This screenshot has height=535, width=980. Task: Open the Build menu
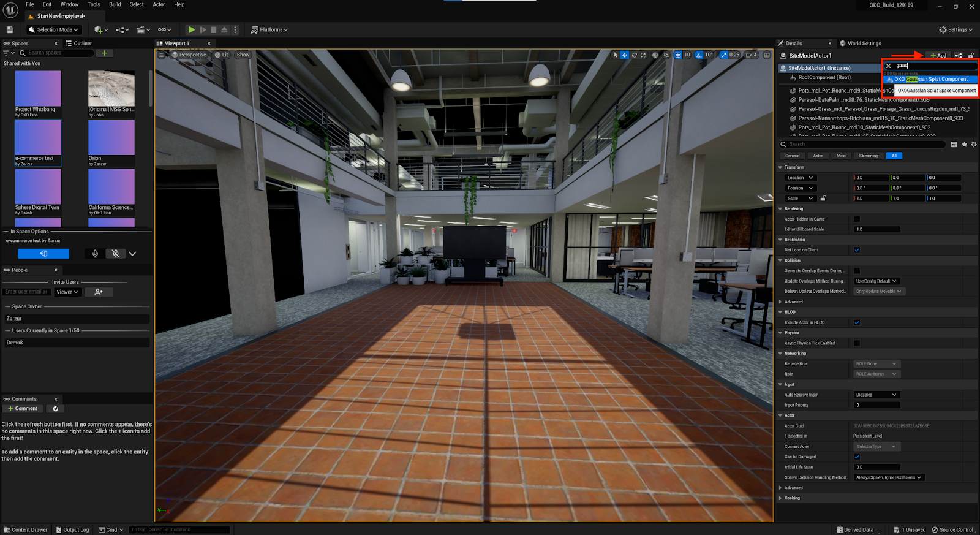click(115, 4)
